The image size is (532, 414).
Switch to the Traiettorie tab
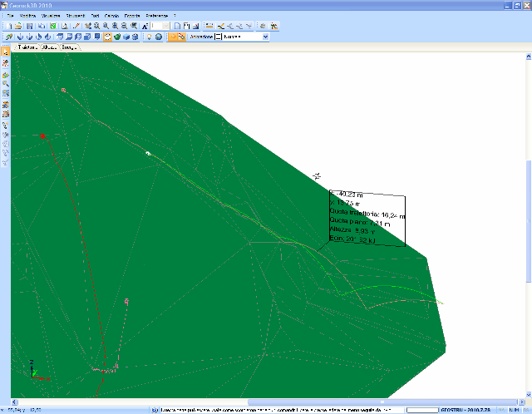[x=27, y=47]
